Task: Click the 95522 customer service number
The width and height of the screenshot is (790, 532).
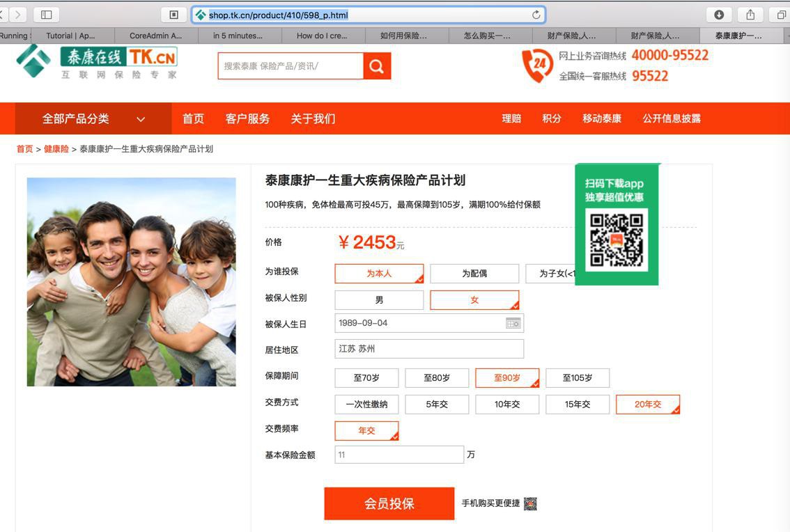Action: (650, 76)
